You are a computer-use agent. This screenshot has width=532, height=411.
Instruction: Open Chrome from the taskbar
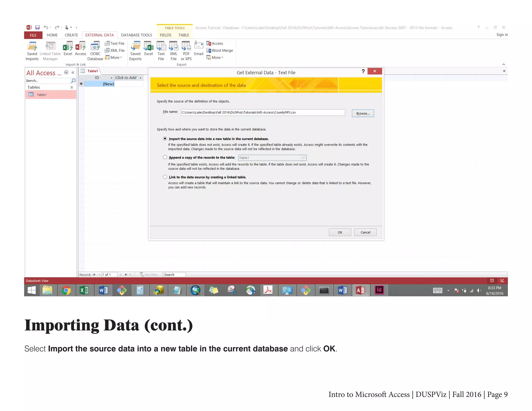point(66,290)
